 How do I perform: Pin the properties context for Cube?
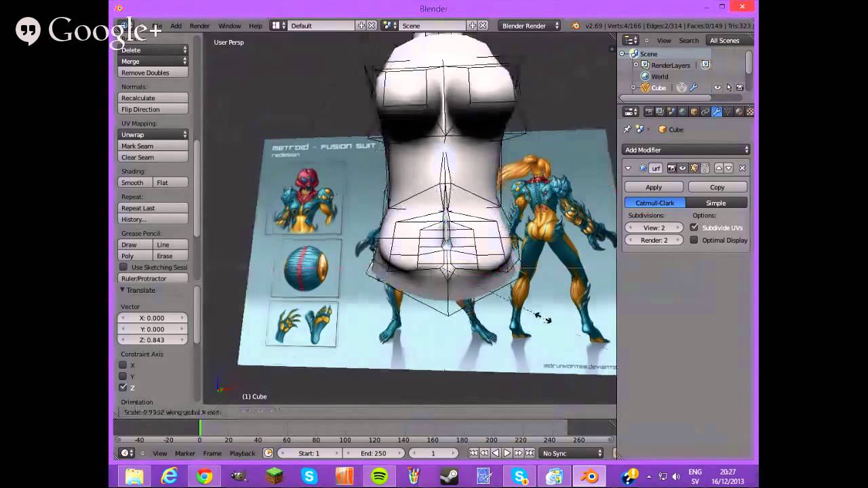click(627, 129)
